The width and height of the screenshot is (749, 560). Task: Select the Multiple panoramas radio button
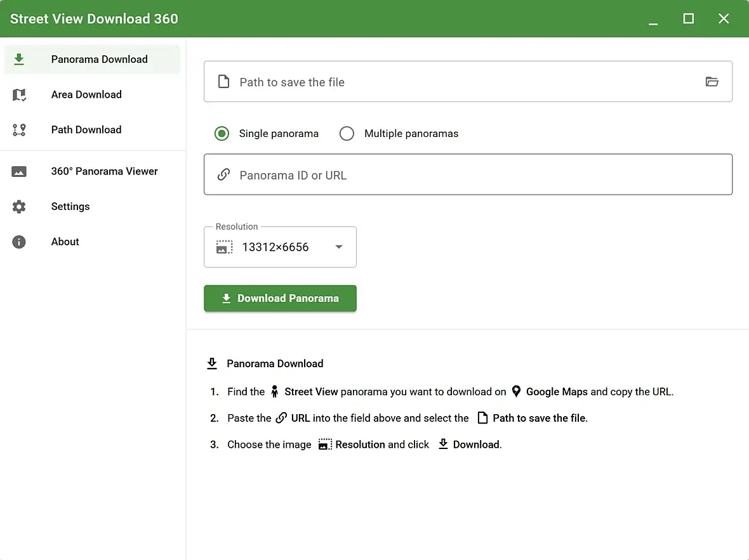pyautogui.click(x=347, y=134)
